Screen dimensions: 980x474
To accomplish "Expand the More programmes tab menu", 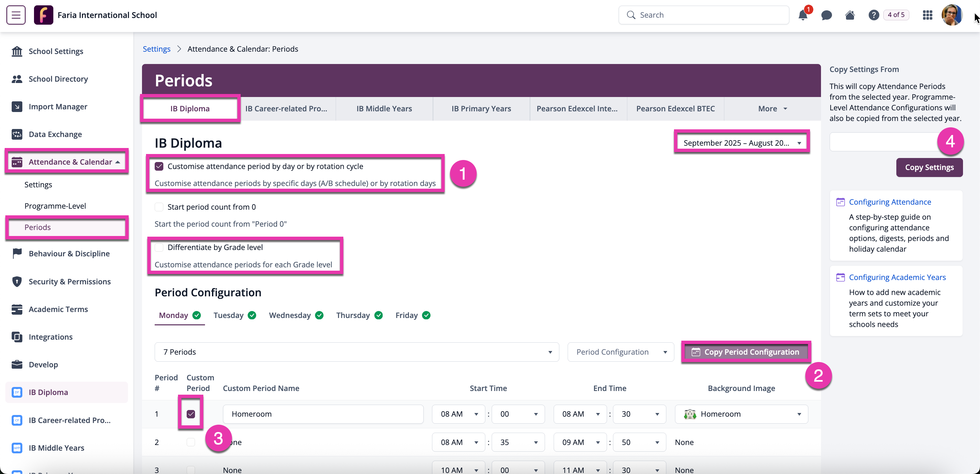I will click(772, 109).
